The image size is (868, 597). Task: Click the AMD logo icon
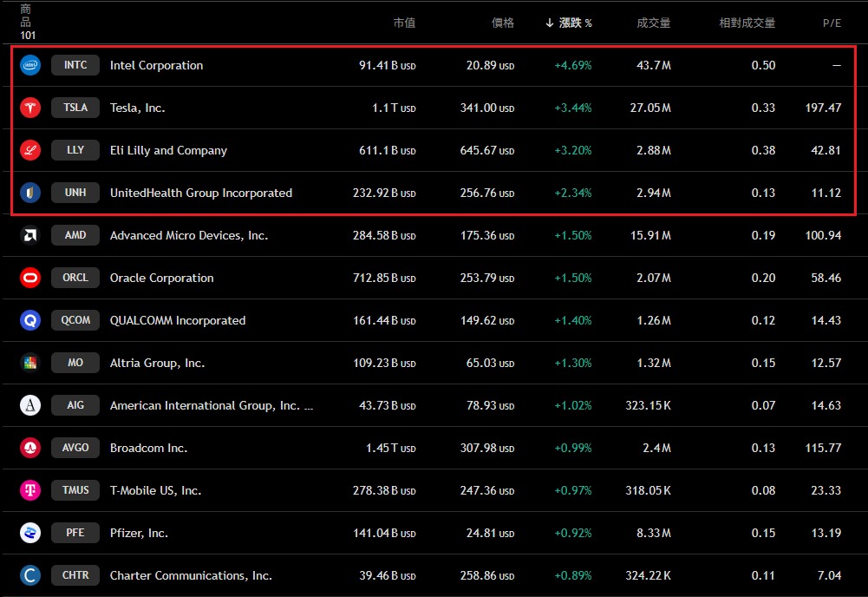click(x=30, y=235)
